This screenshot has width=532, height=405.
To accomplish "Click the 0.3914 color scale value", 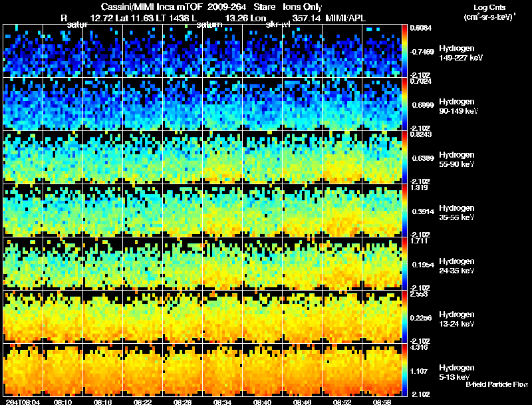I will click(x=423, y=211).
